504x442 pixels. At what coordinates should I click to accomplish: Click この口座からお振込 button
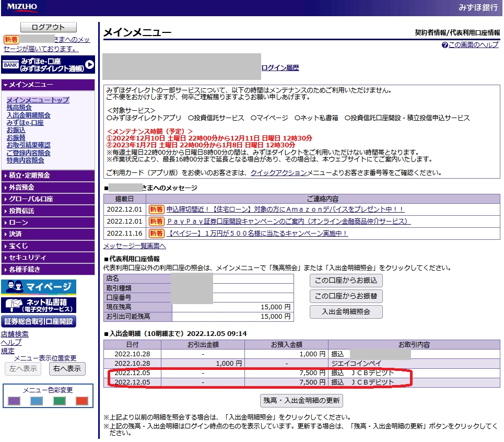click(346, 281)
